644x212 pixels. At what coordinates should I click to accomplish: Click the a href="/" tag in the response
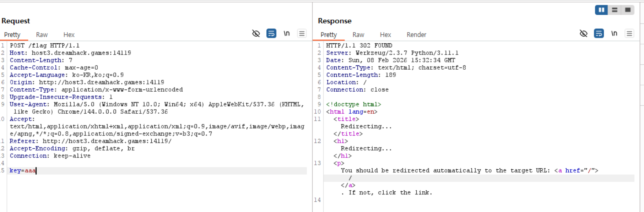(x=576, y=170)
